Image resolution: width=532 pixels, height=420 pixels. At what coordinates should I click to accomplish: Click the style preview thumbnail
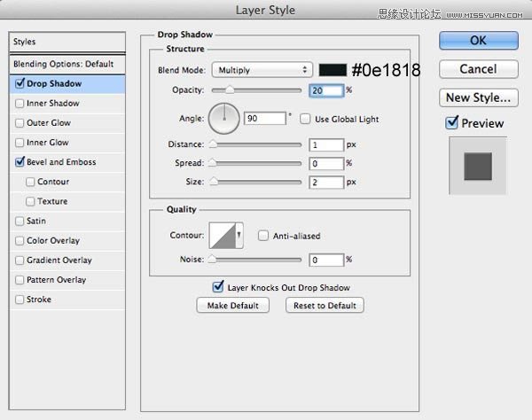pyautogui.click(x=478, y=166)
